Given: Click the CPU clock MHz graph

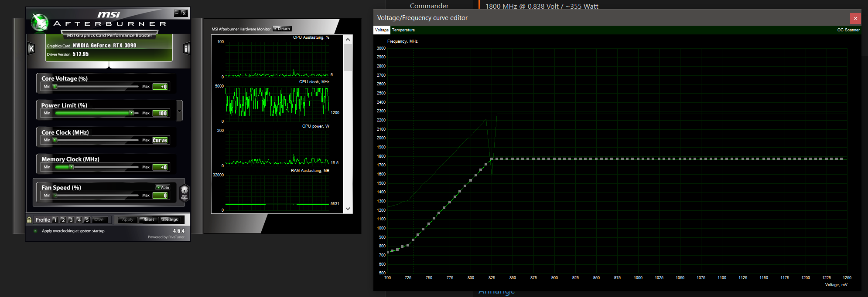Looking at the screenshot, I should pos(277,104).
